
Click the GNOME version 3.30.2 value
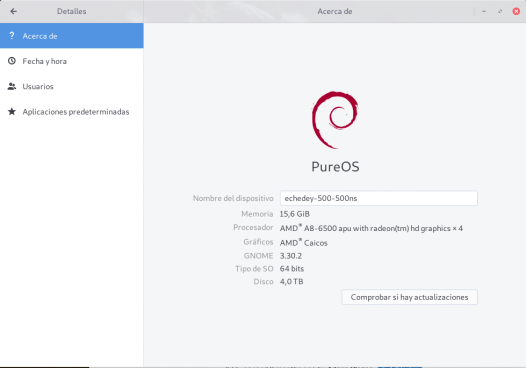[x=291, y=256]
